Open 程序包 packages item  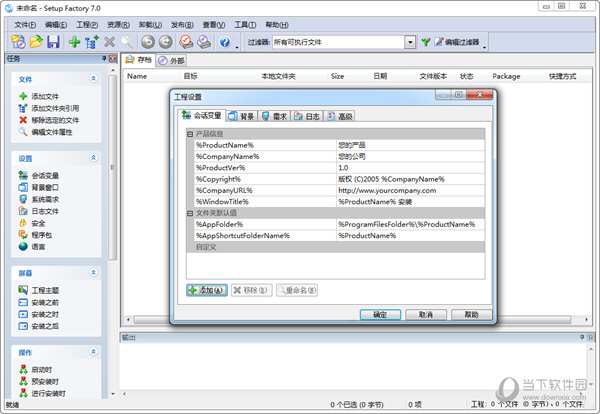[x=35, y=235]
